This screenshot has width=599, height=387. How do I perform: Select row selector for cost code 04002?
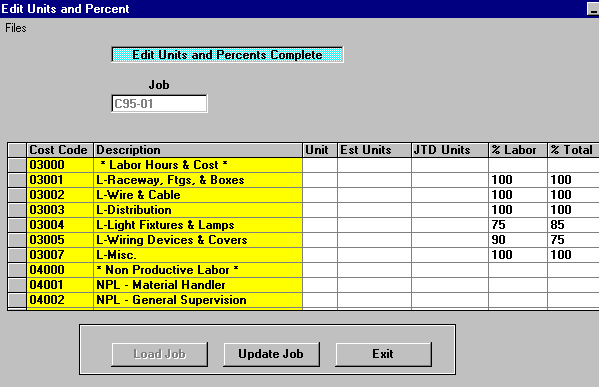pyautogui.click(x=17, y=300)
